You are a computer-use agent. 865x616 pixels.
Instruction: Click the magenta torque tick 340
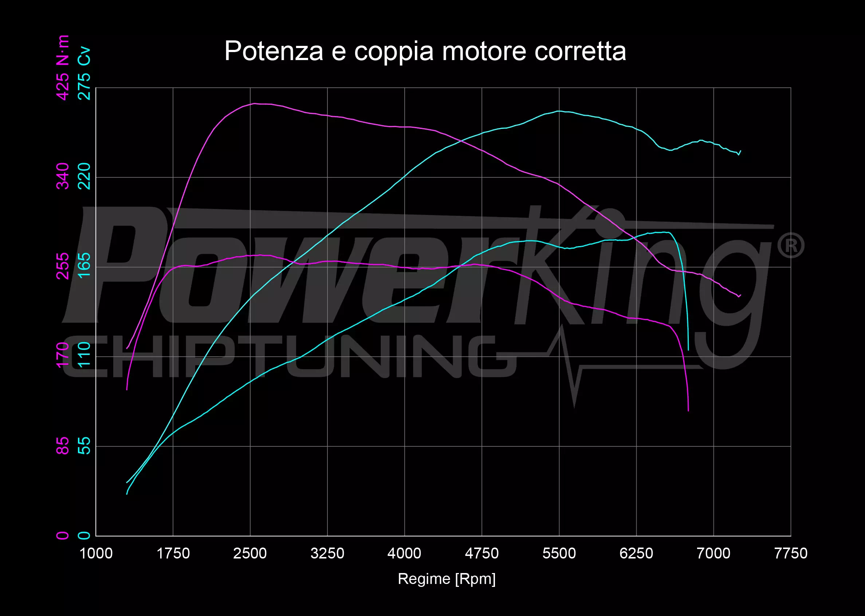63,176
